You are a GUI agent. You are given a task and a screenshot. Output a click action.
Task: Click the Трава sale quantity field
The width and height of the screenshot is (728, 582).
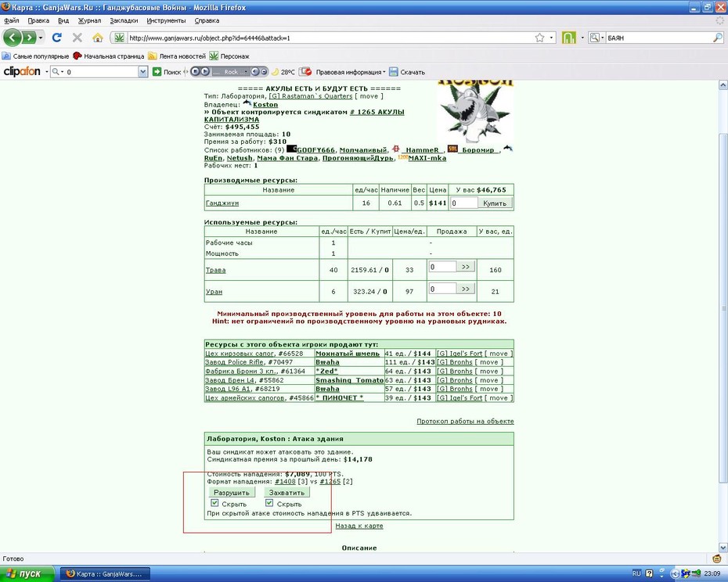(442, 267)
